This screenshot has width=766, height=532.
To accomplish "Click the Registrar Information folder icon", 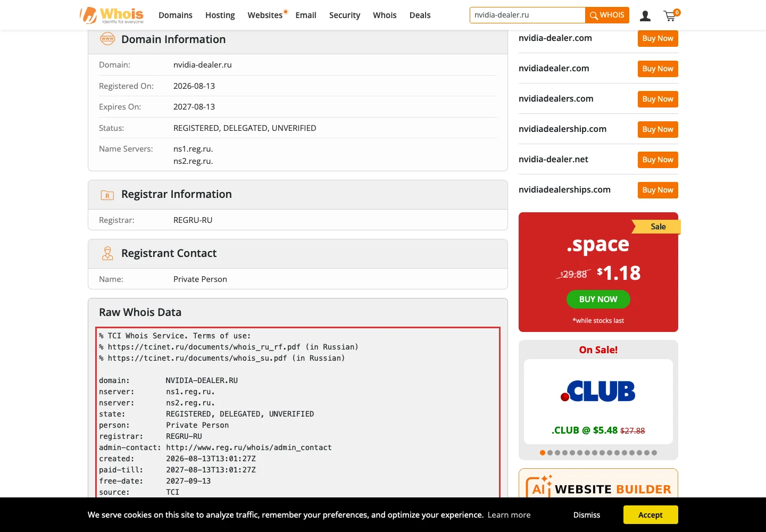I will point(107,195).
